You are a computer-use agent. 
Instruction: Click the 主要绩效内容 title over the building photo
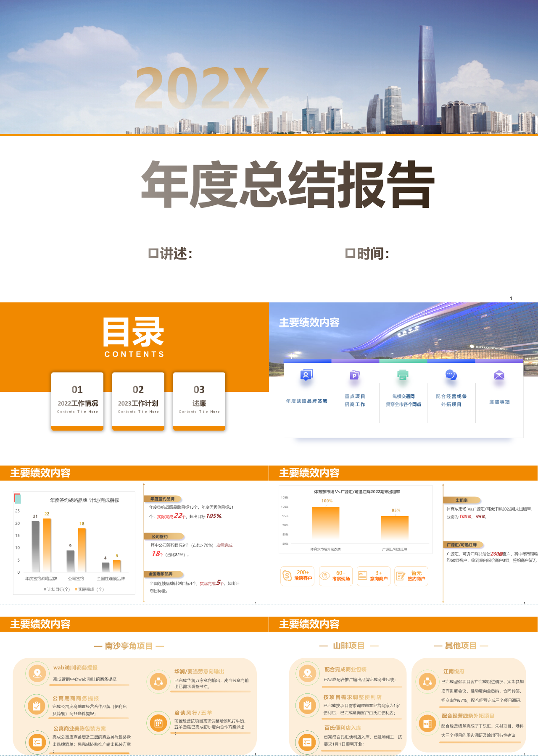309,323
